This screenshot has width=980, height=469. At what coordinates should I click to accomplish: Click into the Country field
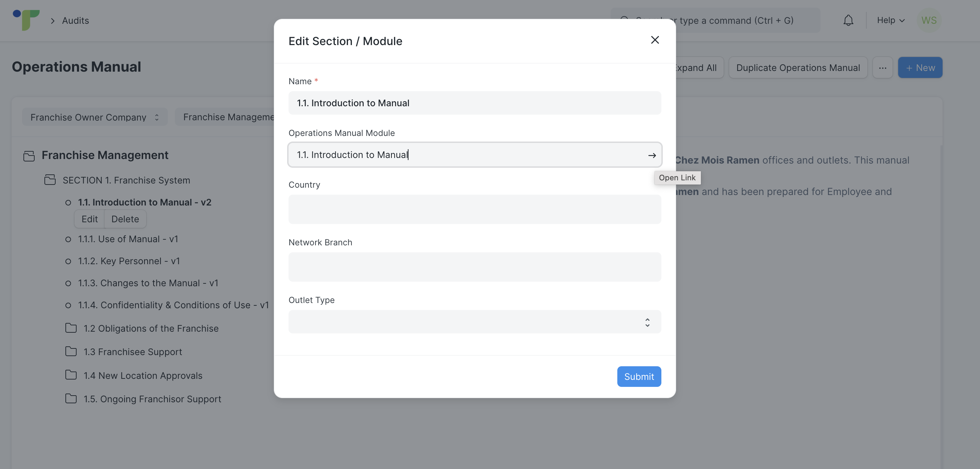(x=474, y=209)
